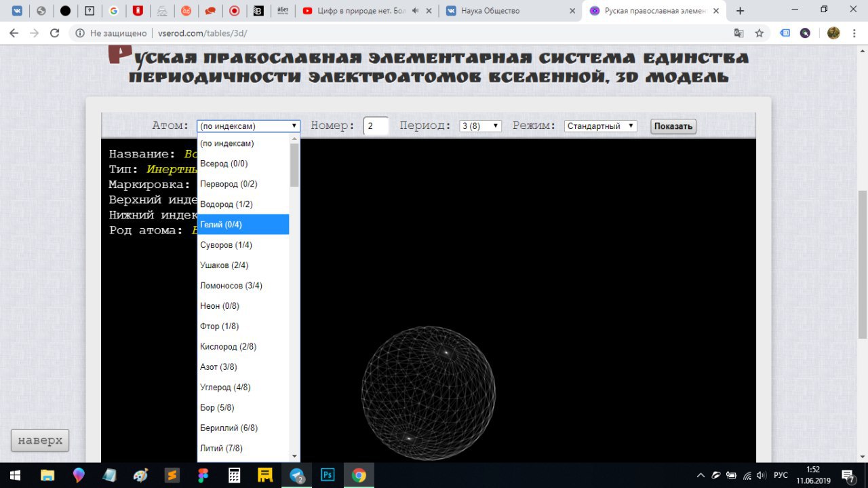Choose 'Фтор (1/8)' from the list
The image size is (868, 488).
(x=243, y=326)
